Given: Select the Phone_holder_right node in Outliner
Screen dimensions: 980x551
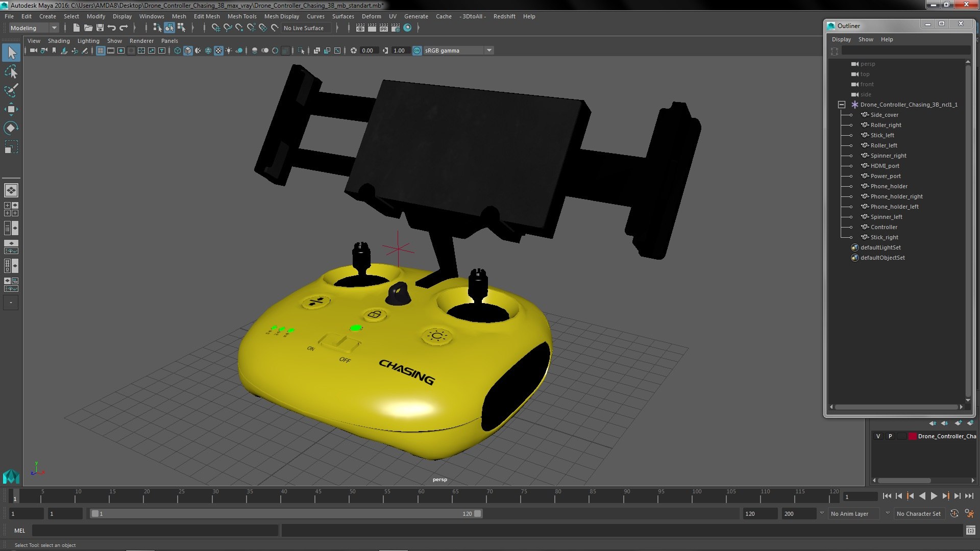Looking at the screenshot, I should point(897,196).
